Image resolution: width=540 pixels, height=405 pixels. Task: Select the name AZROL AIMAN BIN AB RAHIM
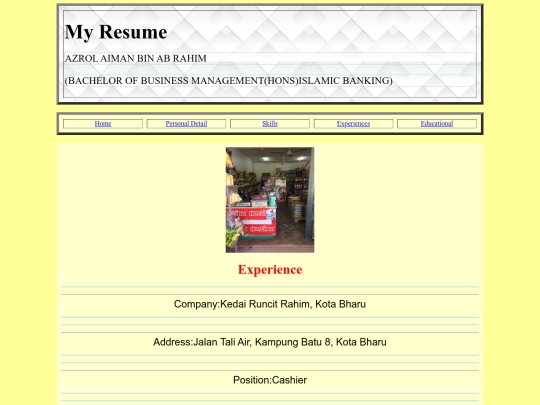click(136, 59)
